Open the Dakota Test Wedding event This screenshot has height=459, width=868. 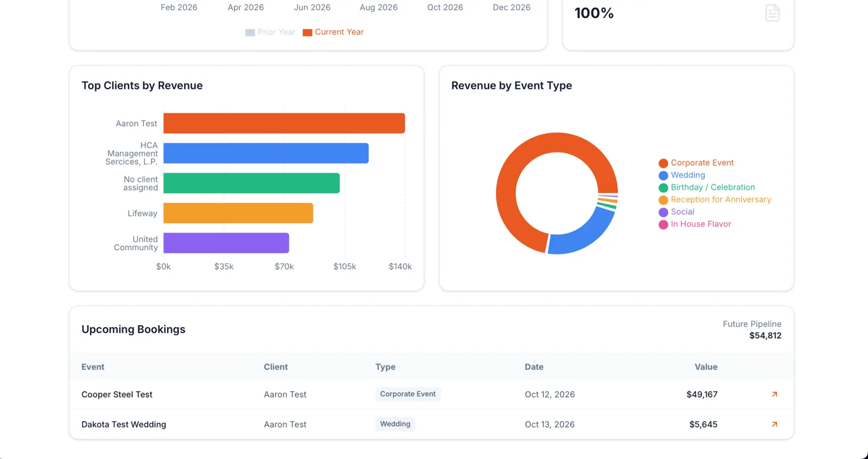124,424
